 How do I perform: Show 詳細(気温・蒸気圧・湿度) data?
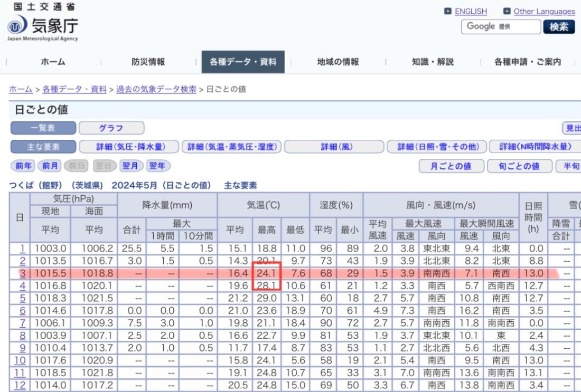[231, 147]
